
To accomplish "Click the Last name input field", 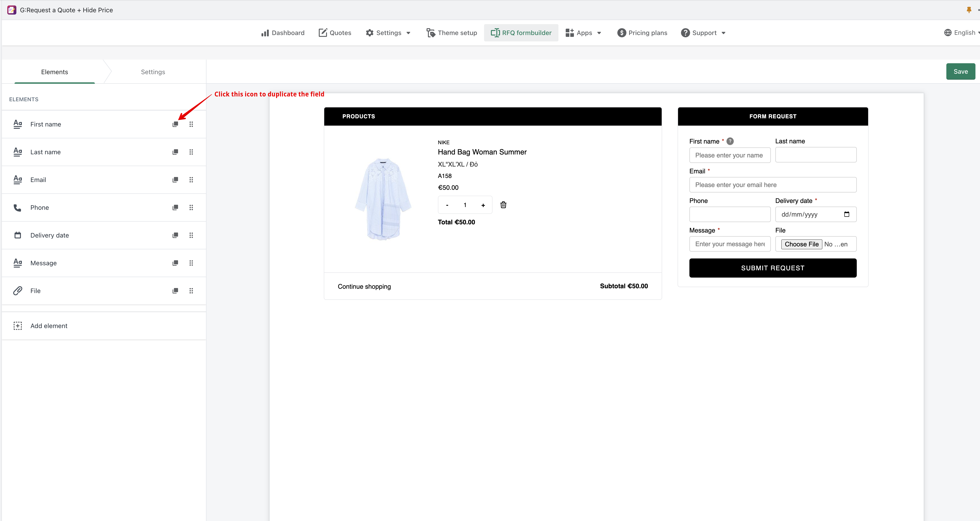I will 816,155.
